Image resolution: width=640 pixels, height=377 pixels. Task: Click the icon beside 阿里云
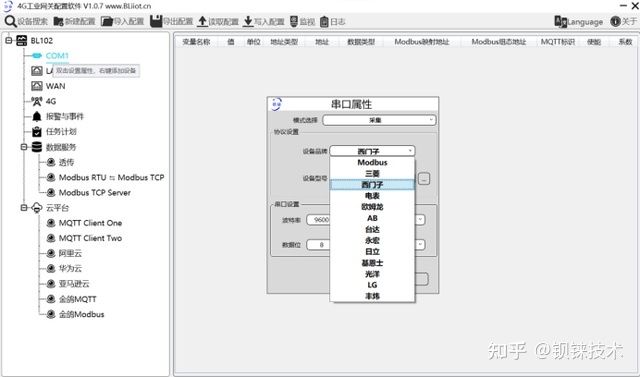click(x=51, y=253)
